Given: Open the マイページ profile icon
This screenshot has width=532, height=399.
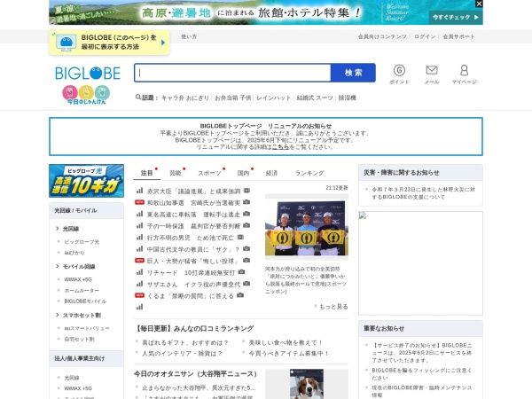Looking at the screenshot, I should click(x=464, y=74).
